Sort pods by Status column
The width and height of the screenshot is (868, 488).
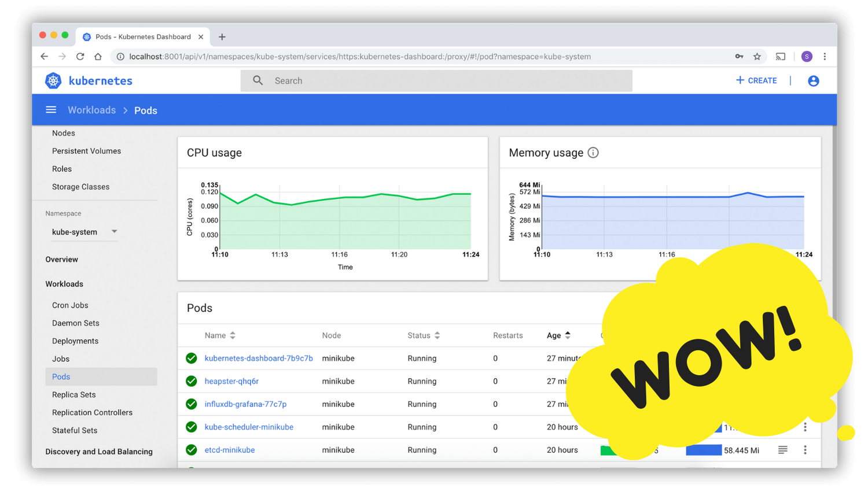pos(424,335)
